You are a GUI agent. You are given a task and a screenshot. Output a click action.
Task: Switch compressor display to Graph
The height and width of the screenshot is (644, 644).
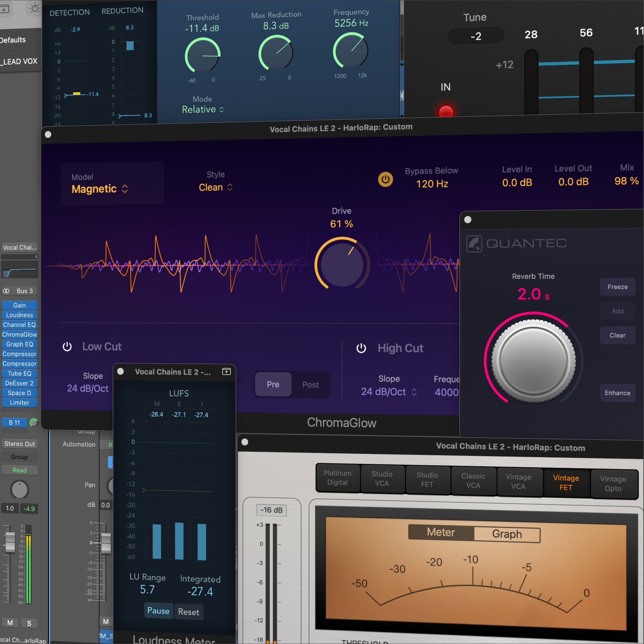coord(507,534)
